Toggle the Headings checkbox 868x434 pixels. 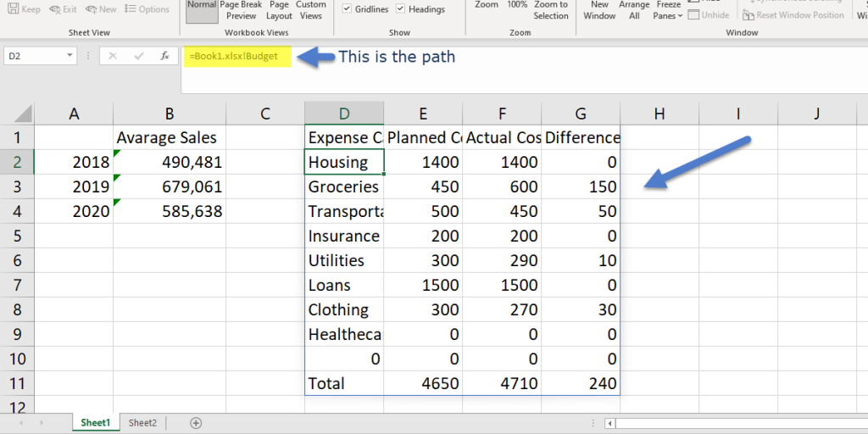403,9
